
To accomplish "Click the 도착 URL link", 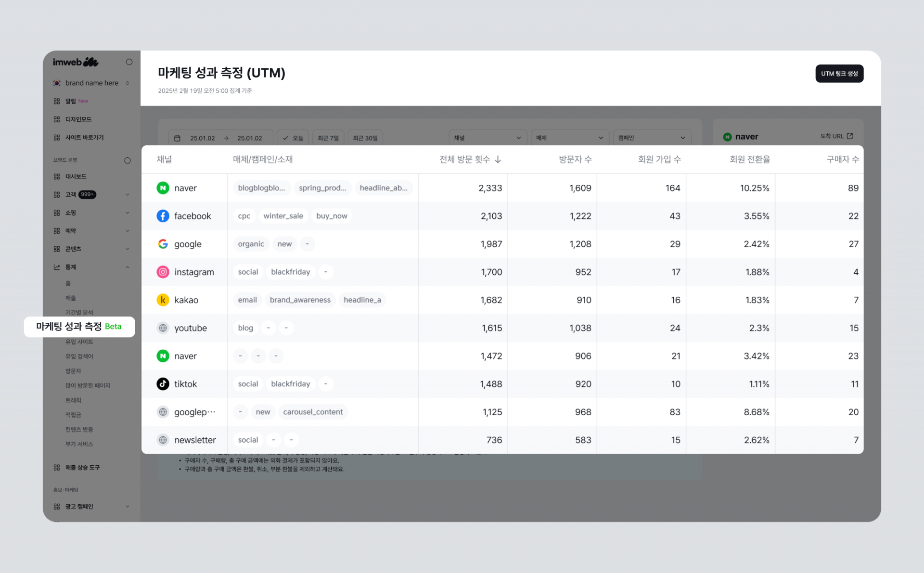I will [836, 136].
